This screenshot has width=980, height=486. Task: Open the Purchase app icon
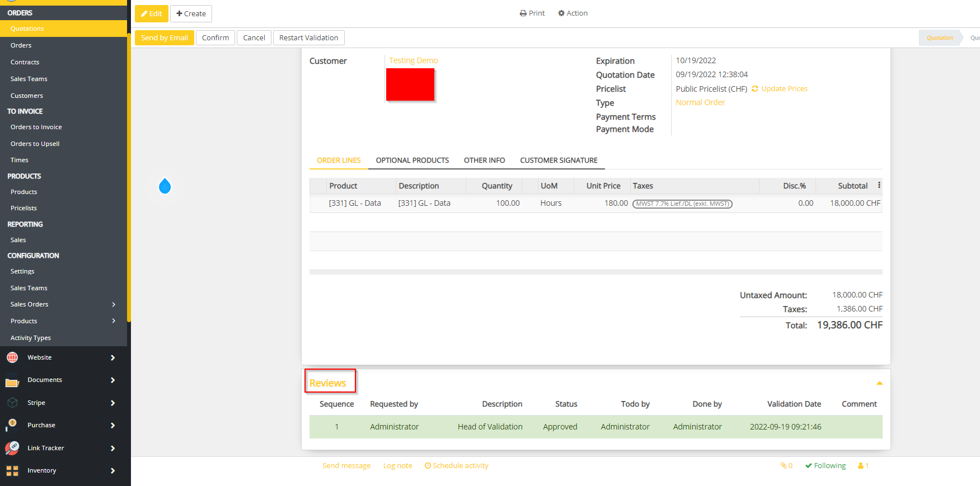pyautogui.click(x=12, y=425)
